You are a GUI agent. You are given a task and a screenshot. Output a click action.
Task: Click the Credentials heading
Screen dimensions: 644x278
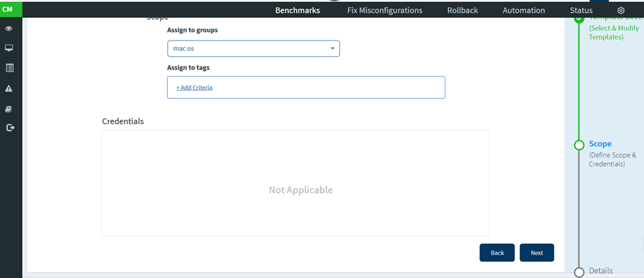(x=123, y=121)
